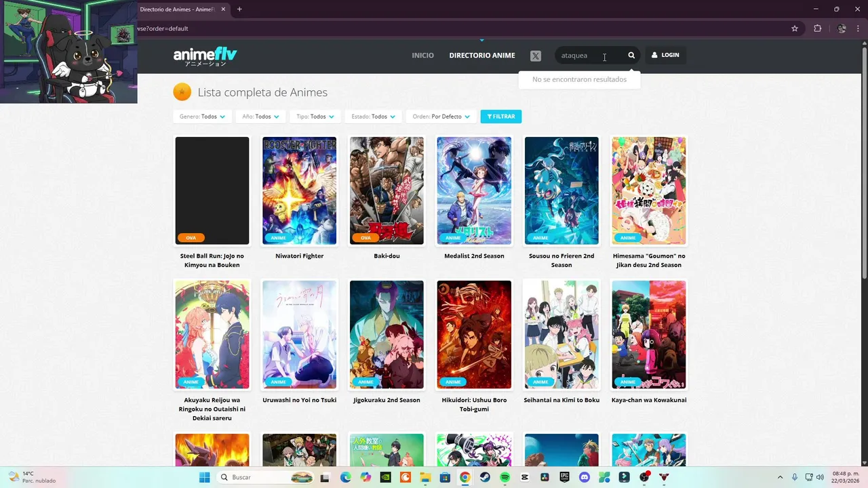
Task: Click the AnimeFLV logo
Action: click(205, 56)
